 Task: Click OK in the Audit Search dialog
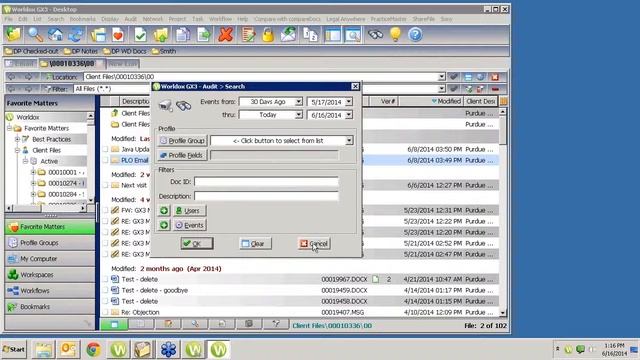coord(197,244)
